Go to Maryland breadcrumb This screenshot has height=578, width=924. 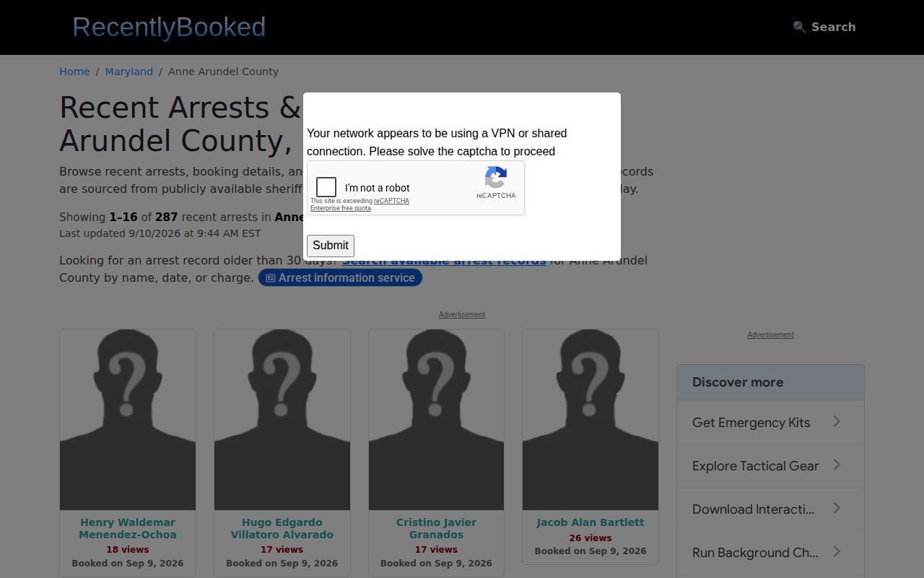click(x=129, y=72)
